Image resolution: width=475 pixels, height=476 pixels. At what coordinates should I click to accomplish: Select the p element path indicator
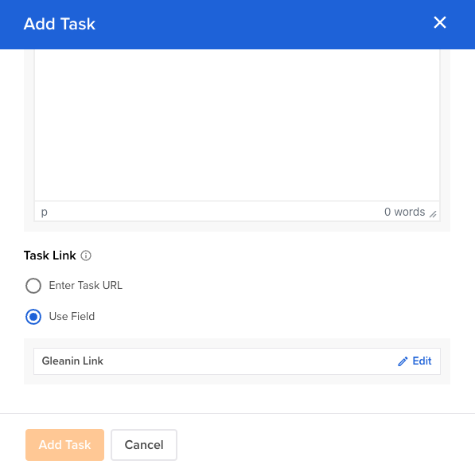(x=45, y=212)
